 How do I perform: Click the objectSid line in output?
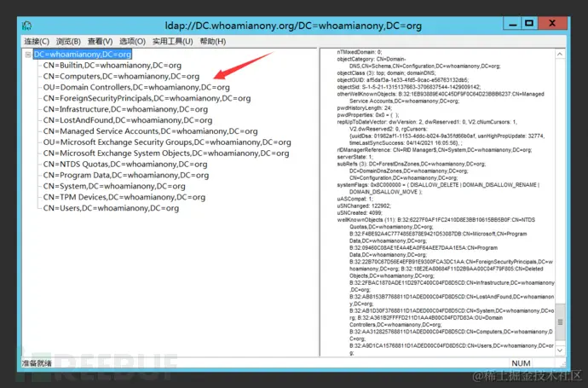coord(408,87)
